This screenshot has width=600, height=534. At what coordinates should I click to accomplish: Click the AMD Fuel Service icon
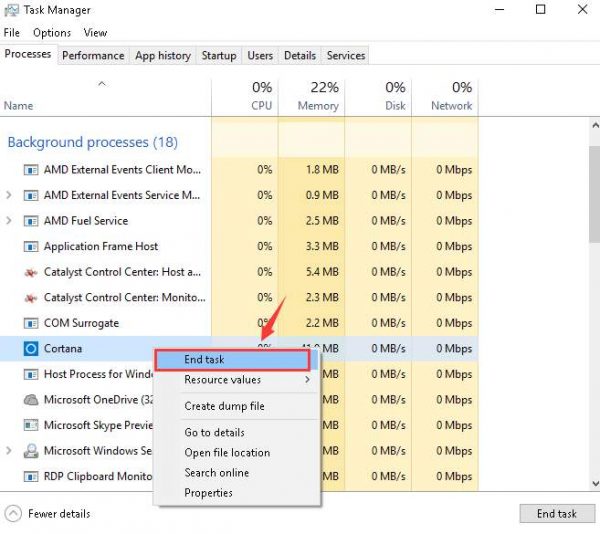29,221
